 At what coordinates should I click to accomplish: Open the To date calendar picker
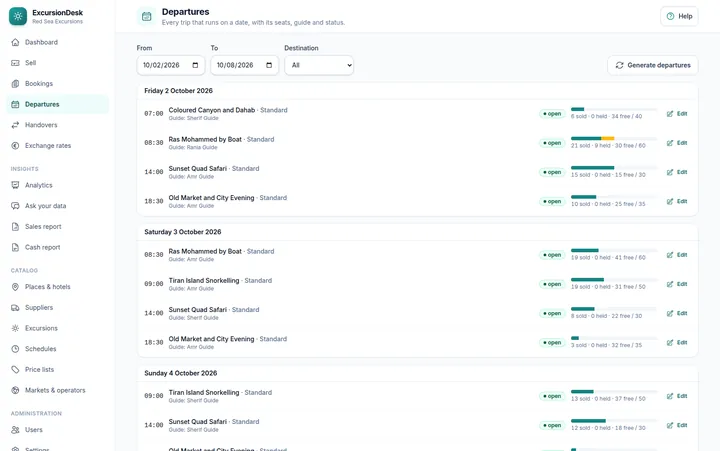(x=269, y=65)
